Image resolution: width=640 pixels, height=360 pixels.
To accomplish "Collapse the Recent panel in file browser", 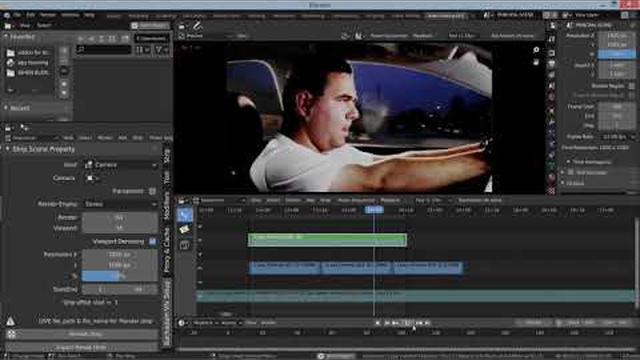I will [x=6, y=108].
